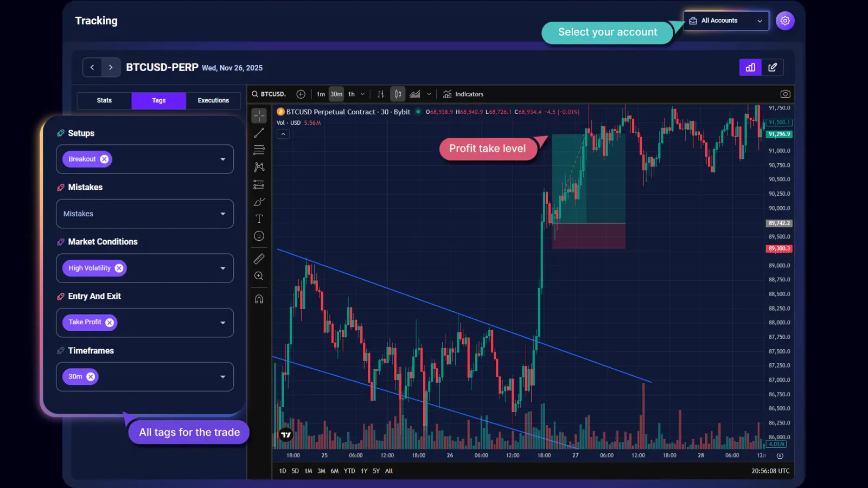868x488 pixels.
Task: Expand the Mistakes tag dropdown
Action: coord(222,214)
